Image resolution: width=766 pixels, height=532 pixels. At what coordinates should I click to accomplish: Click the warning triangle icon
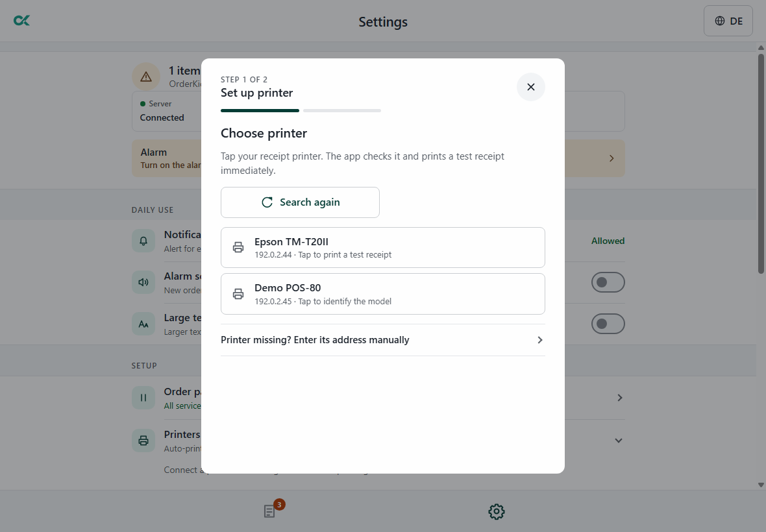click(x=146, y=77)
